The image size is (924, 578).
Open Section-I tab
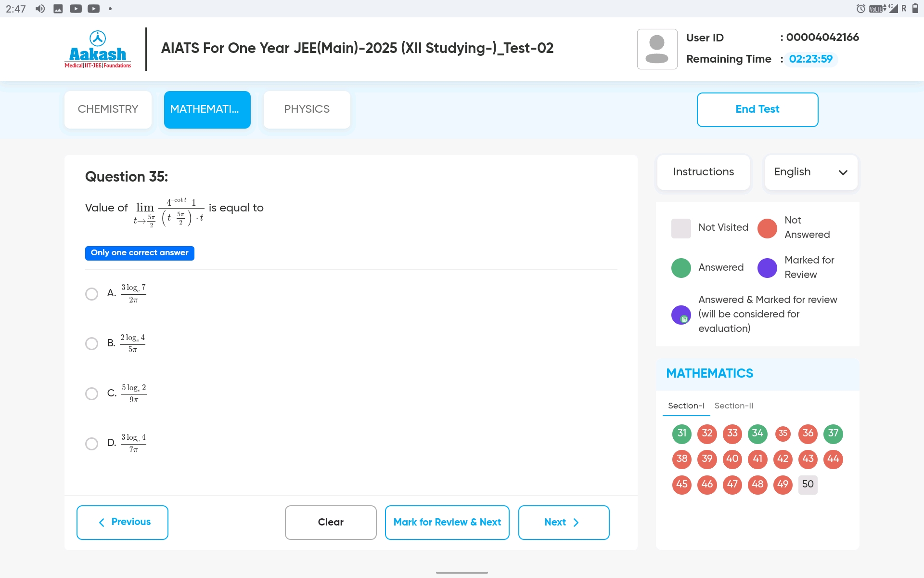click(x=686, y=406)
